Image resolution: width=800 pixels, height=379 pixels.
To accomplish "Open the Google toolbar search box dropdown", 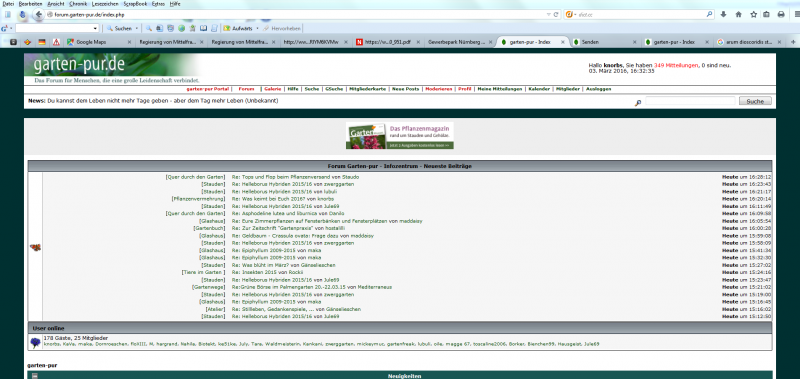I will point(95,29).
